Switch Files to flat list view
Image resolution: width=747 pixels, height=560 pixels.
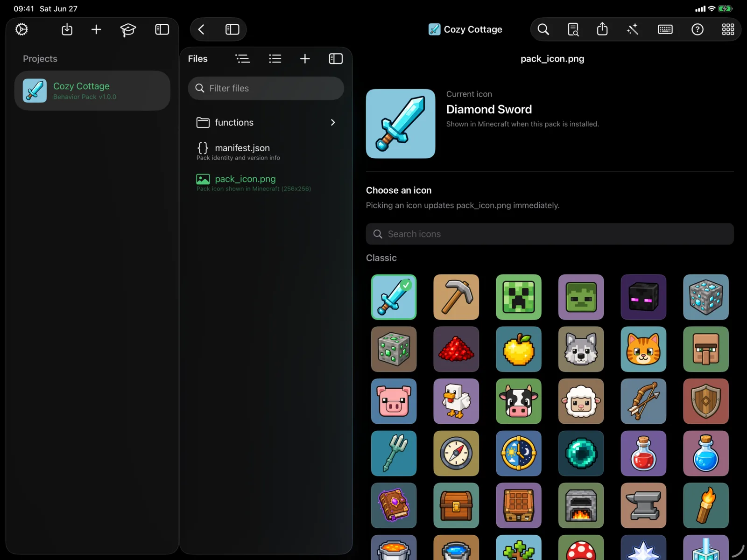click(275, 59)
